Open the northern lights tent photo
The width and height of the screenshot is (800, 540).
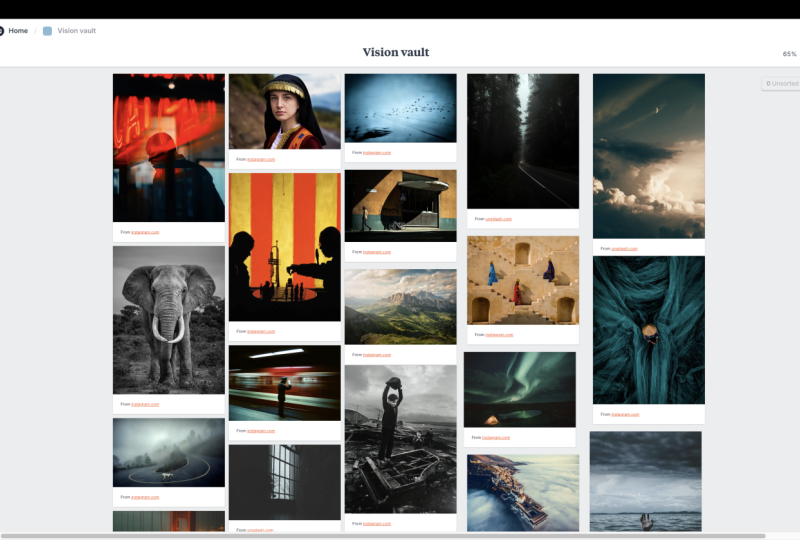(520, 389)
